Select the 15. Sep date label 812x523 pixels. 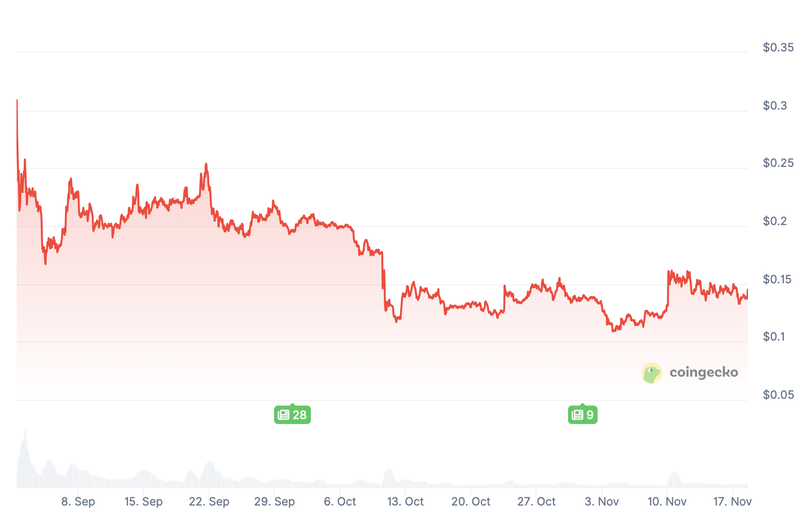144,502
